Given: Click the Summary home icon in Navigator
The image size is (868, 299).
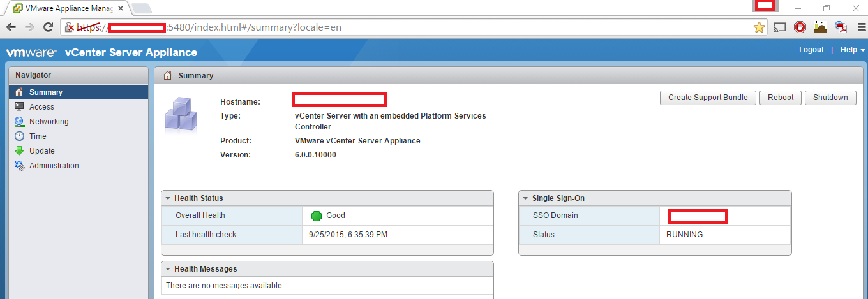Looking at the screenshot, I should [x=19, y=92].
